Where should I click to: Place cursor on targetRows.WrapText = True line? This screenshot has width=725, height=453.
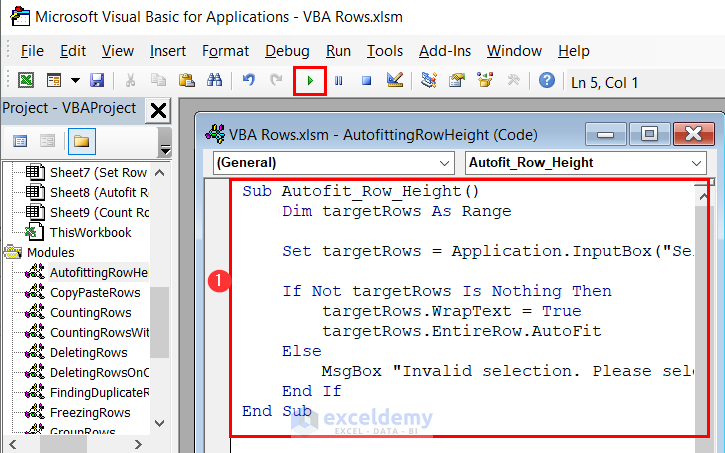(x=452, y=311)
